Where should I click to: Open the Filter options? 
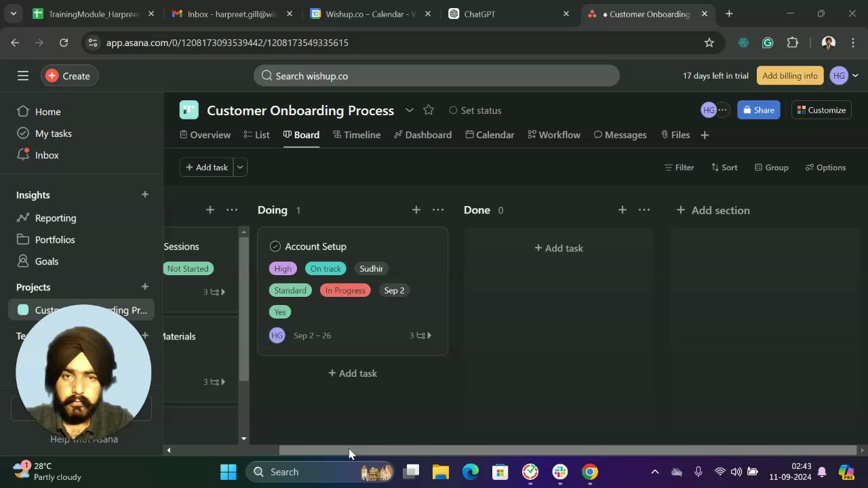679,167
